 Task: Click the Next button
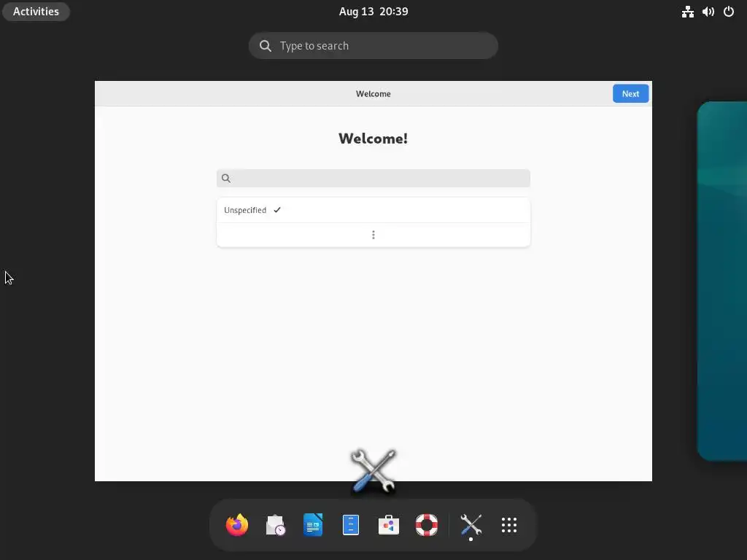click(630, 94)
